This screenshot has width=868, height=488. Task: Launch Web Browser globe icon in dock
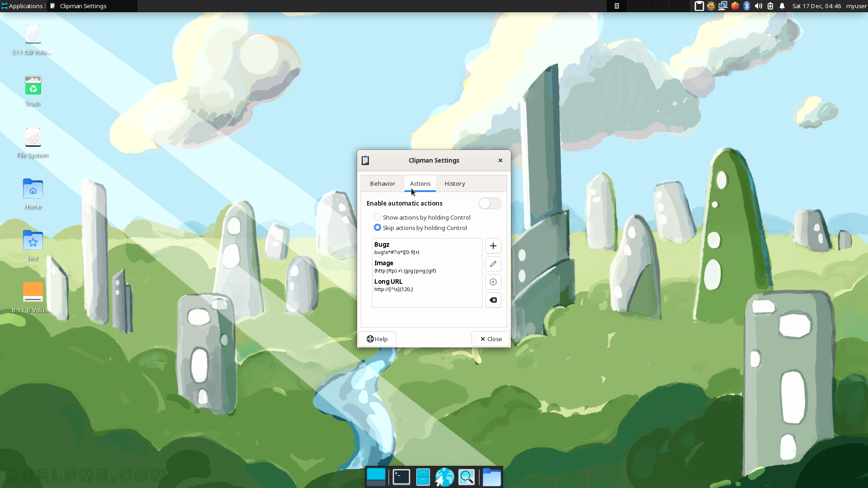444,477
